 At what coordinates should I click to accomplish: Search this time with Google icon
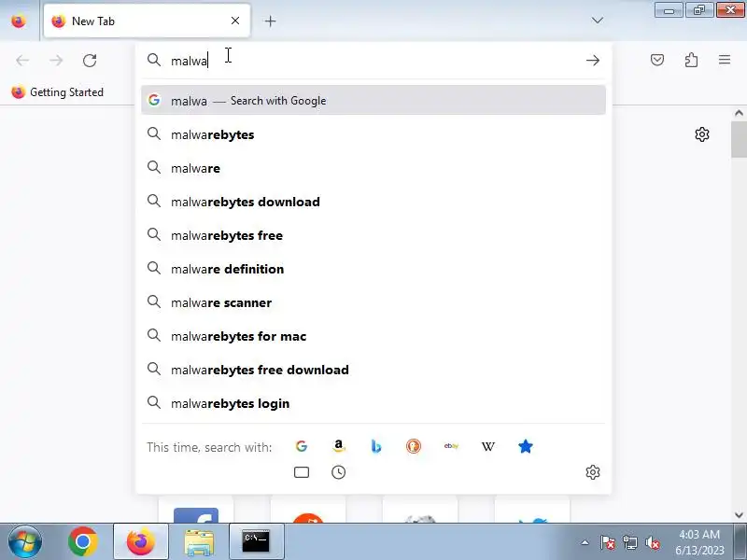[301, 446]
